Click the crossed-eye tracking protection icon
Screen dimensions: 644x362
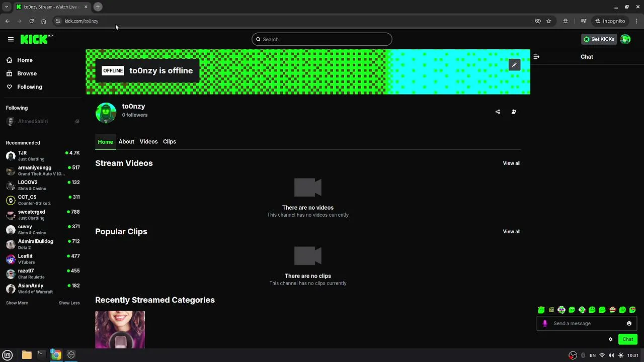click(x=538, y=21)
